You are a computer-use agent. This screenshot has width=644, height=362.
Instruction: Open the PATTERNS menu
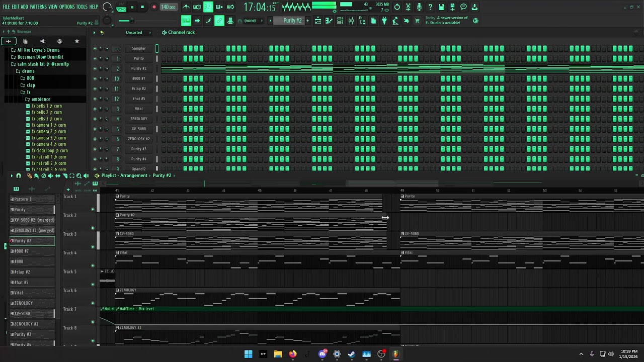38,7
